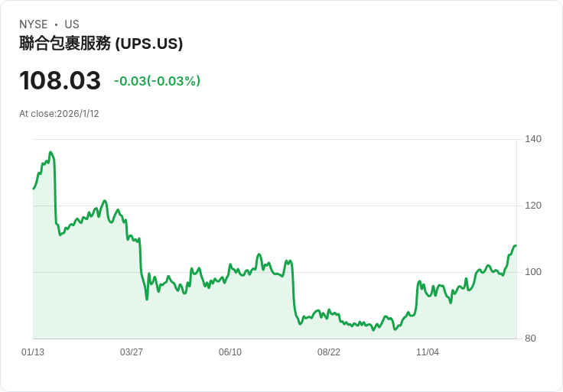Click the price line's leftmost starting point

34,188
